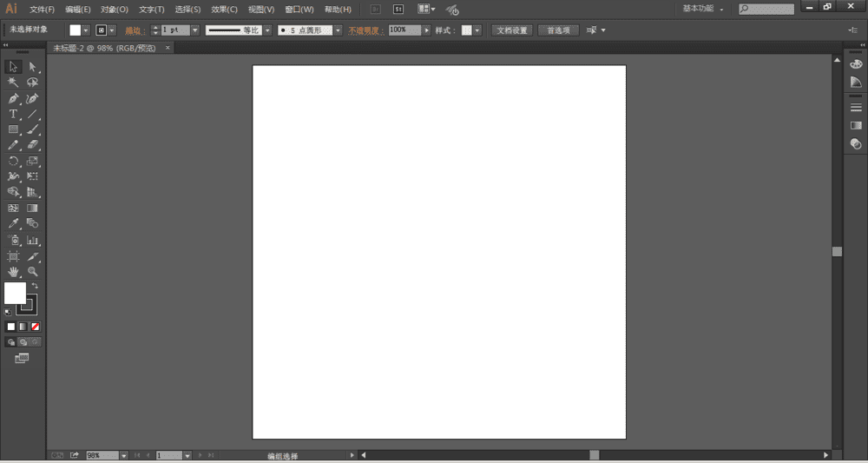The height and width of the screenshot is (463, 868).
Task: Select the Paintbrush tool
Action: (32, 129)
